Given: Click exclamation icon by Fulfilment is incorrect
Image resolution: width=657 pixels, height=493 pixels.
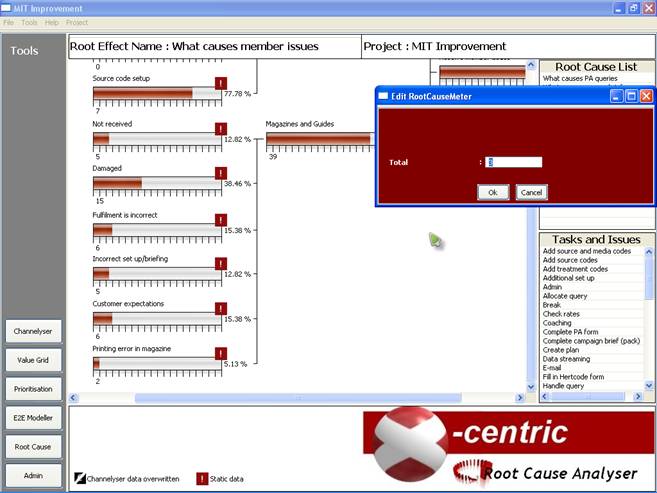Looking at the screenshot, I should (221, 219).
